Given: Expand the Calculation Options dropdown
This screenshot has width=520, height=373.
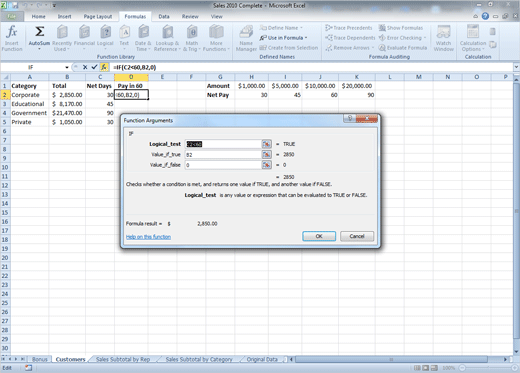Looking at the screenshot, I should pos(473,38).
